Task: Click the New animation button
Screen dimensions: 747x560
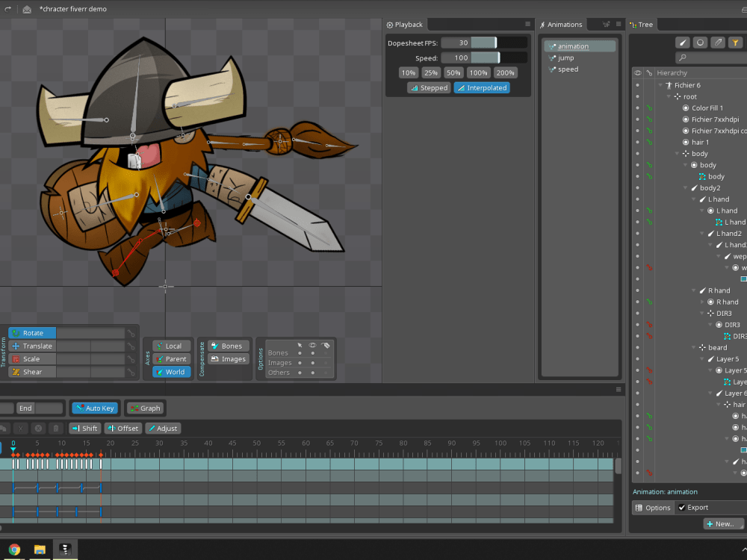Action: click(722, 523)
